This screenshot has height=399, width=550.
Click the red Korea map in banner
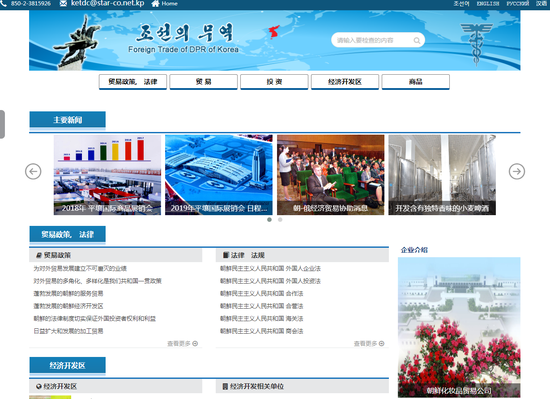pos(274,32)
